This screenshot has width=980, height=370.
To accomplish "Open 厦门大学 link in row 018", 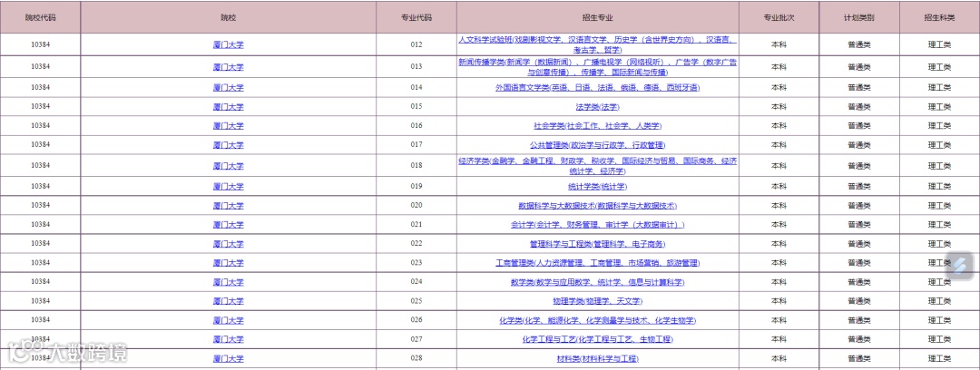I will pos(228,166).
